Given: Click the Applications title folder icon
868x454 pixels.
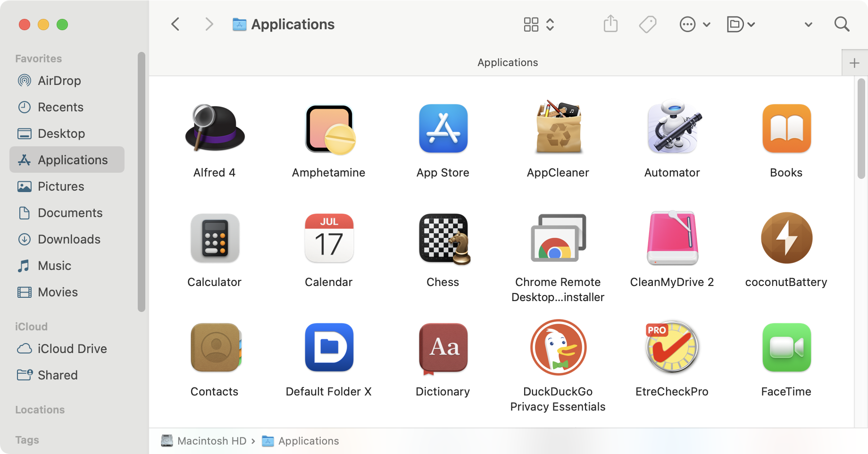Looking at the screenshot, I should pyautogui.click(x=240, y=24).
